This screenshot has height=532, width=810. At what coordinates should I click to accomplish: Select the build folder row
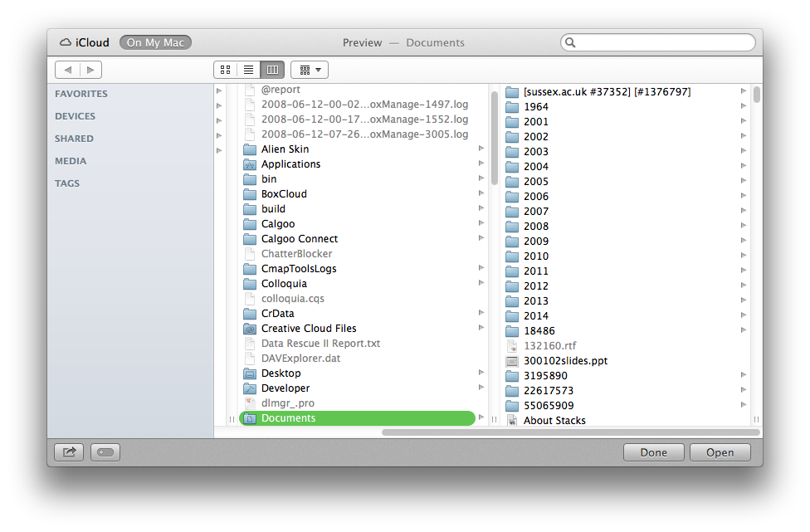click(364, 209)
